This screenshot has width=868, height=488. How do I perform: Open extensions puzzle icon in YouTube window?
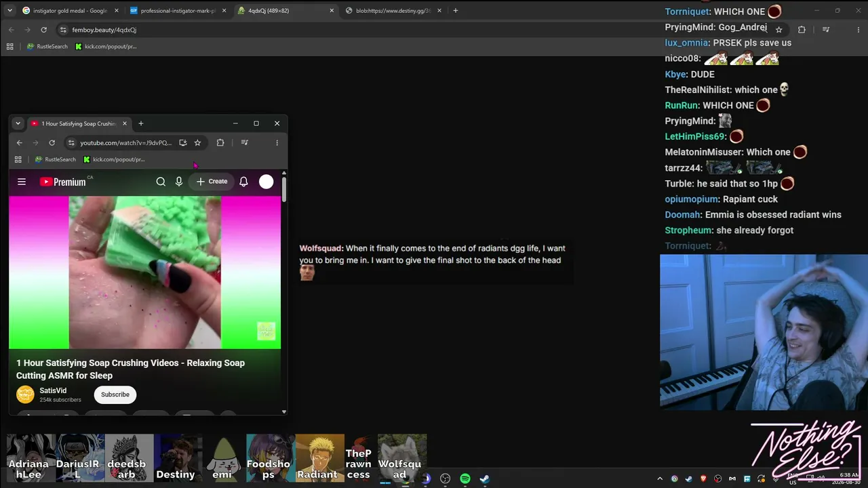coord(220,142)
